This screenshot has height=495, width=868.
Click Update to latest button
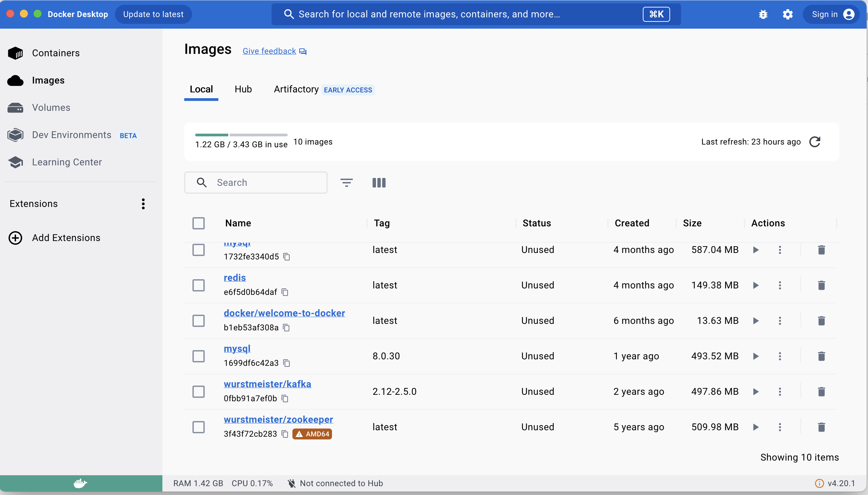[154, 14]
